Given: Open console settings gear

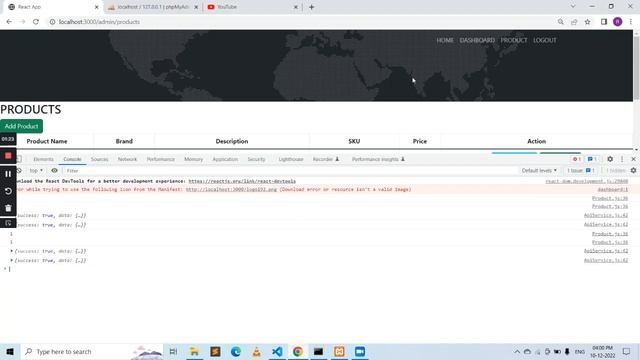Looking at the screenshot, I should [x=633, y=171].
